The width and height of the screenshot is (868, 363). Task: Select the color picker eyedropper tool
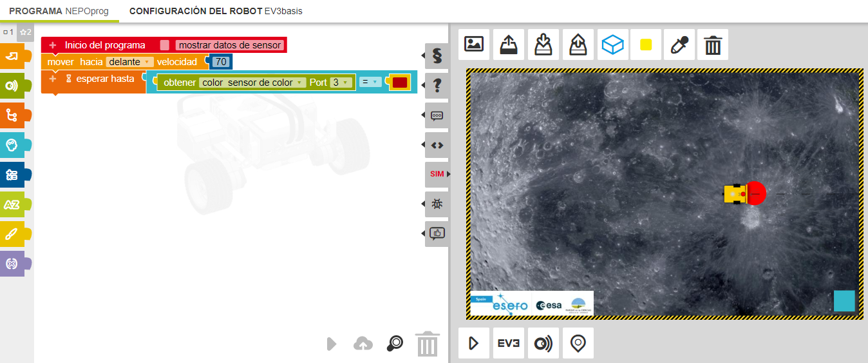tap(679, 44)
